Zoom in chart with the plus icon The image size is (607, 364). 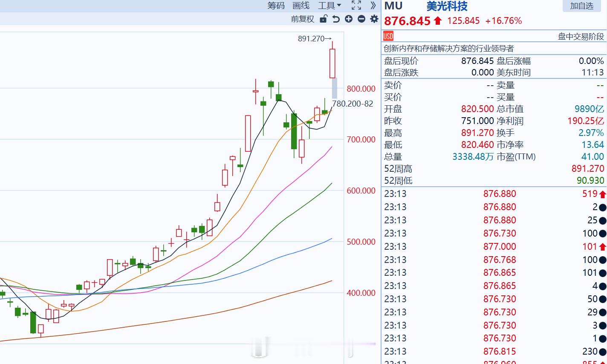pyautogui.click(x=349, y=19)
